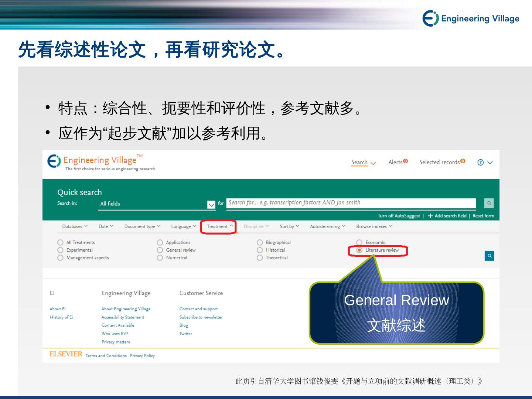Click the blue search button beside treatments

pyautogui.click(x=489, y=256)
